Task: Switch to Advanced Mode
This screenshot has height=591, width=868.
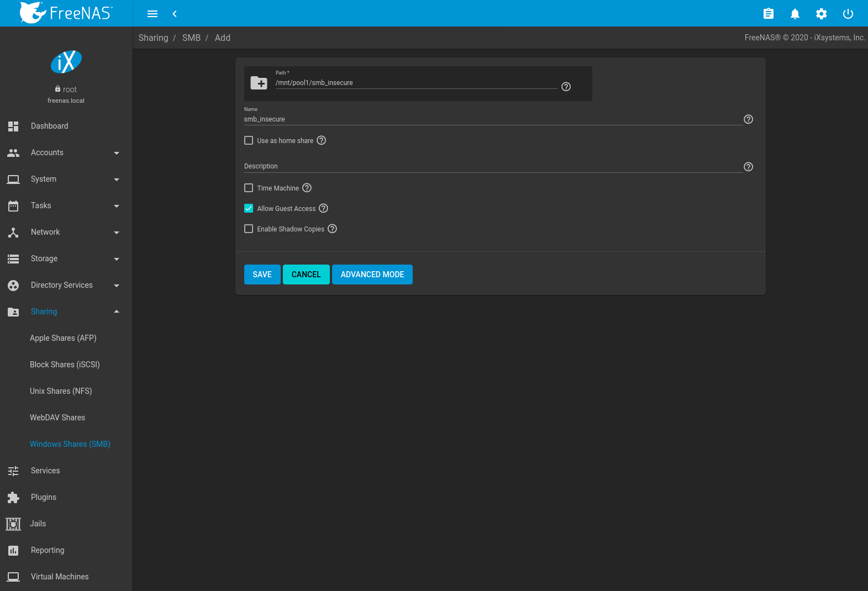Action: tap(372, 275)
